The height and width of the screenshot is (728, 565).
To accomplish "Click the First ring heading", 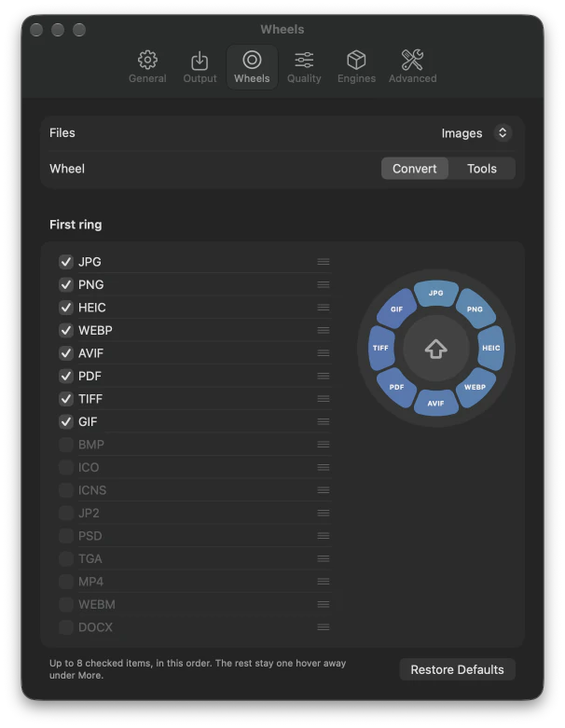I will pyautogui.click(x=76, y=225).
